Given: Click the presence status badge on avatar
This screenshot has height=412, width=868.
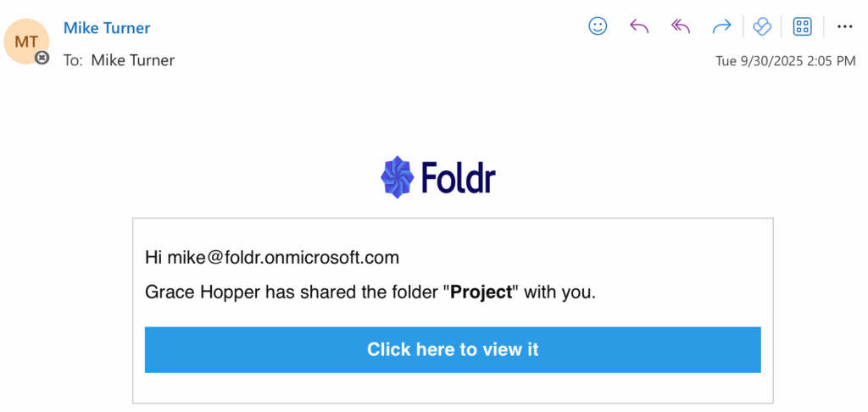Looking at the screenshot, I should click(42, 57).
